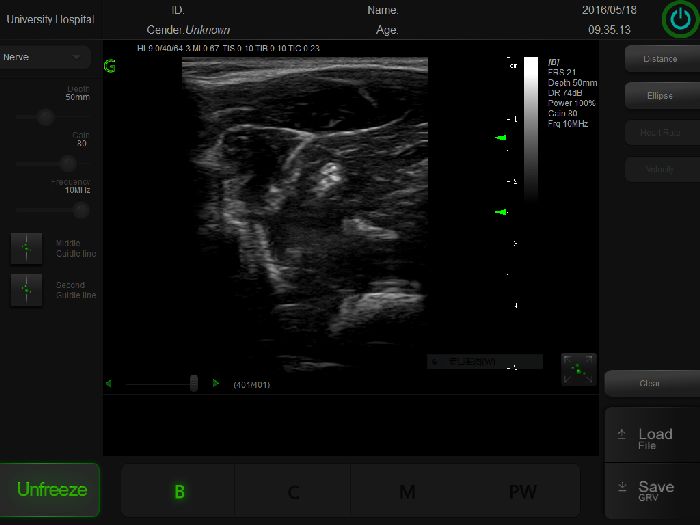
Task: Click the cine loop frame slider
Action: point(193,383)
